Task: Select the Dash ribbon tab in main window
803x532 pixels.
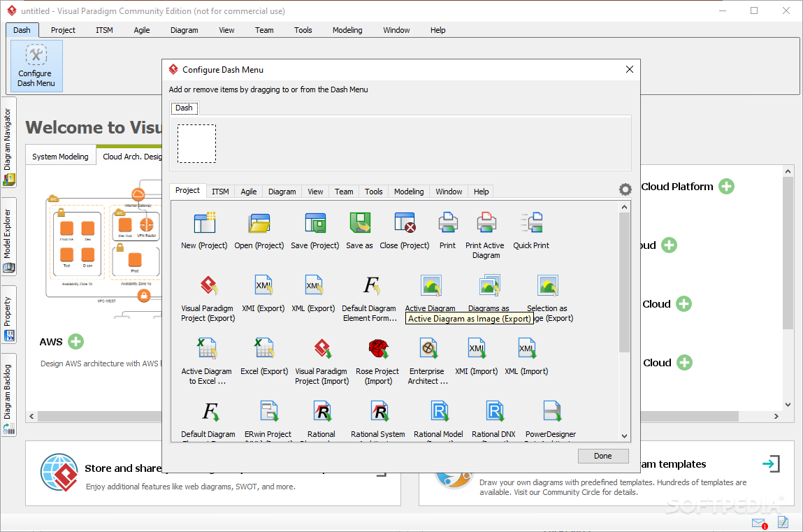Action: click(22, 30)
